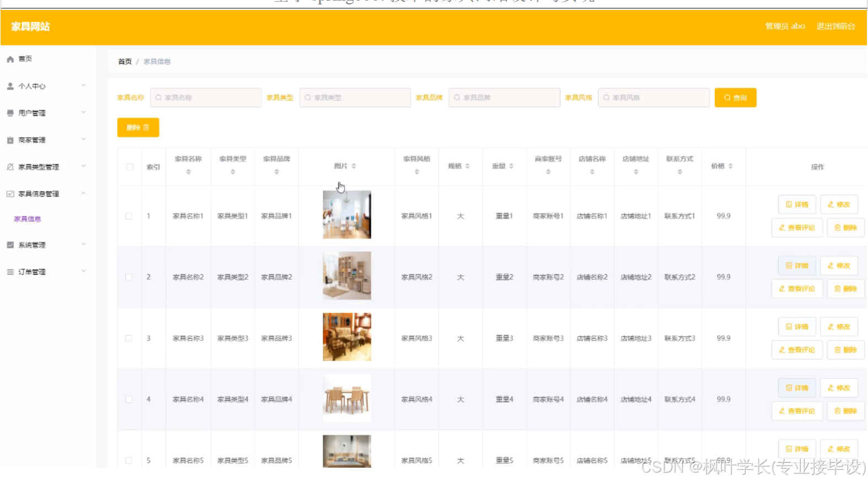The height and width of the screenshot is (482, 868).
Task: Expand the 系统管理 menu chevron
Action: (x=84, y=245)
